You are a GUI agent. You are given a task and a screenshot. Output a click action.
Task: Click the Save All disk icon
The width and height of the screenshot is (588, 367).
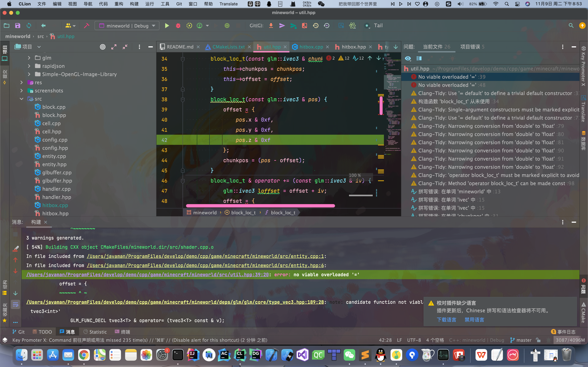tap(18, 26)
